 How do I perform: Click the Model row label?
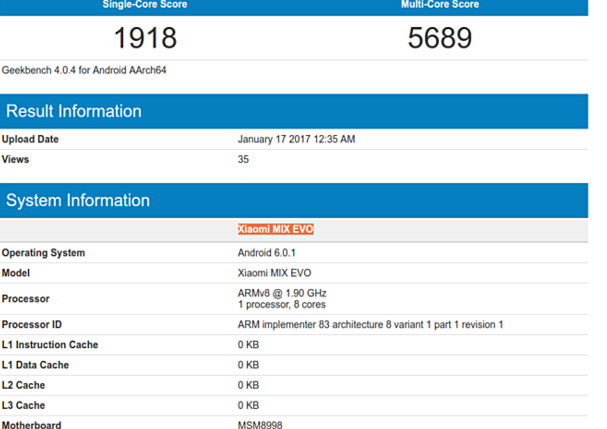click(15, 273)
